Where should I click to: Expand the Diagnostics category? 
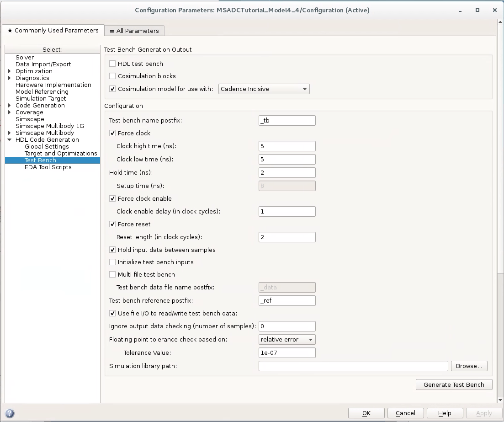[10, 78]
